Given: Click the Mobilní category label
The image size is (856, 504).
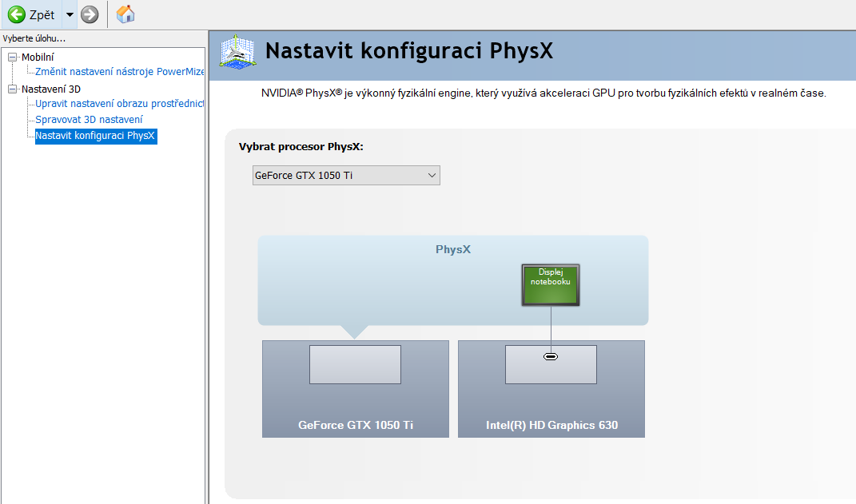Looking at the screenshot, I should 38,57.
